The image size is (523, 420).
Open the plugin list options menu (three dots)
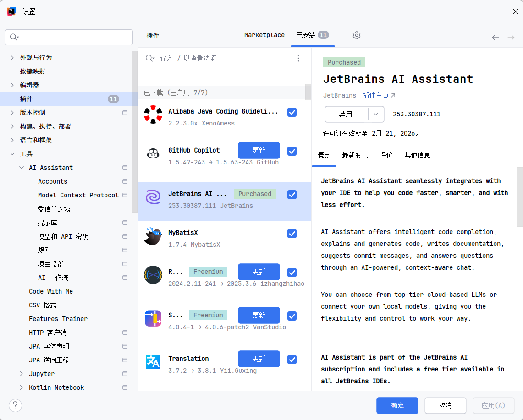click(298, 58)
